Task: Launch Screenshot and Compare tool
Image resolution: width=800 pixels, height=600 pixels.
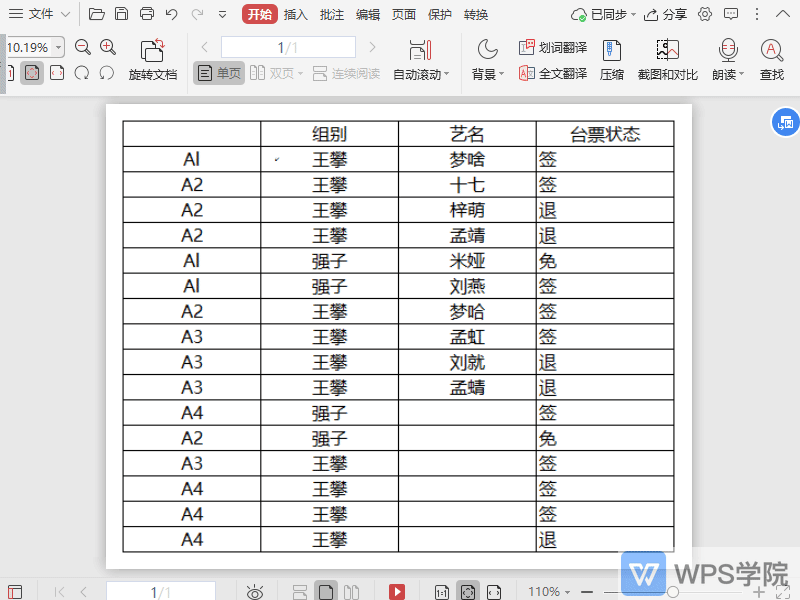Action: pyautogui.click(x=667, y=60)
